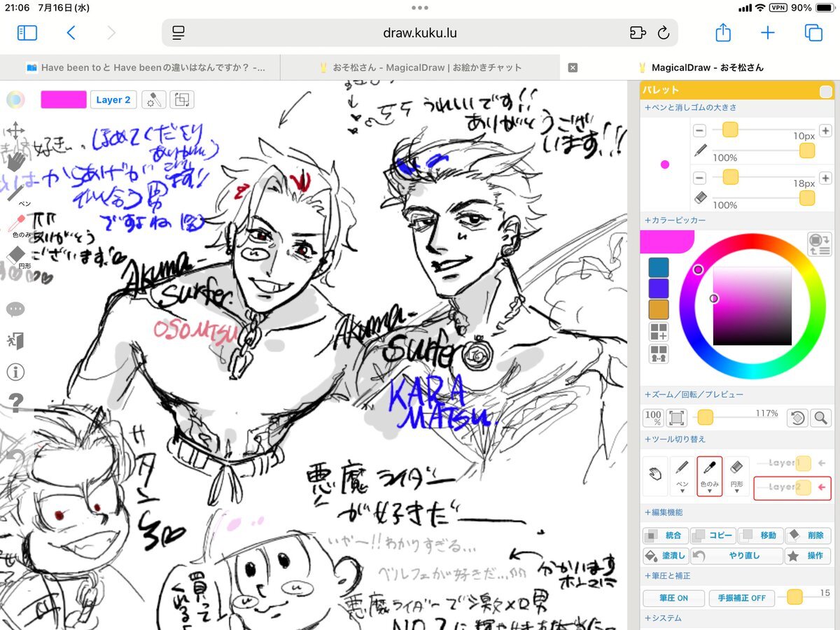This screenshot has width=840, height=630.
Task: Open a new Safari tab
Action: tap(768, 33)
